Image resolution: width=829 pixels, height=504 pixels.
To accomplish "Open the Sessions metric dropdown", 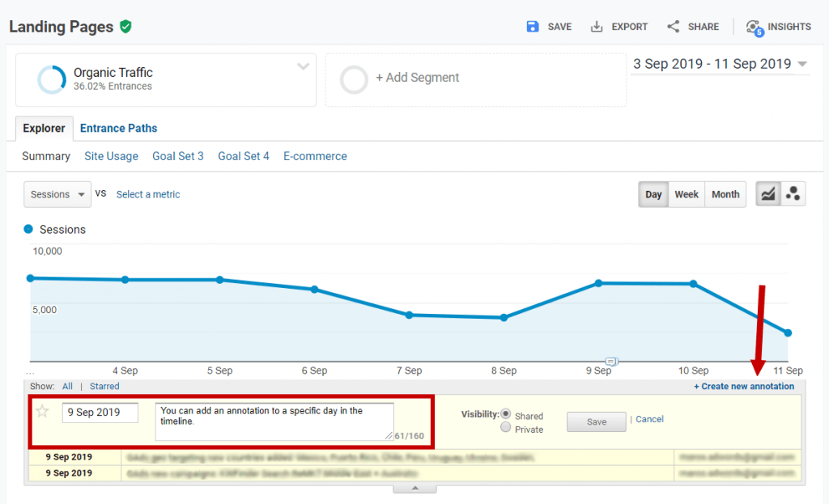I will point(57,194).
